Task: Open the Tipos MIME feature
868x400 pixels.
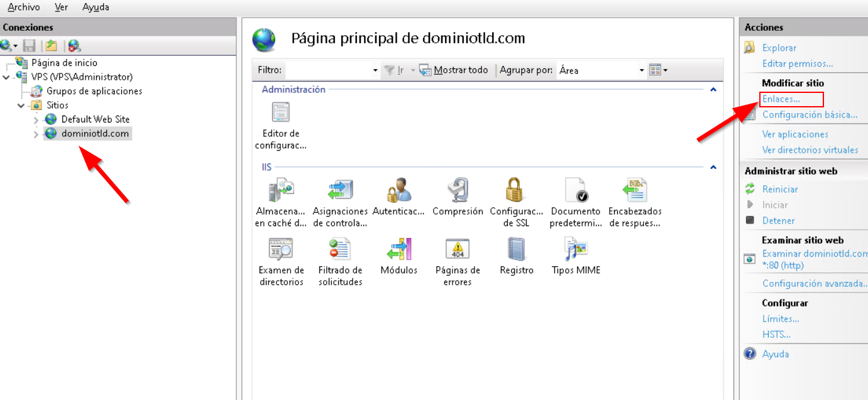Action: [576, 257]
